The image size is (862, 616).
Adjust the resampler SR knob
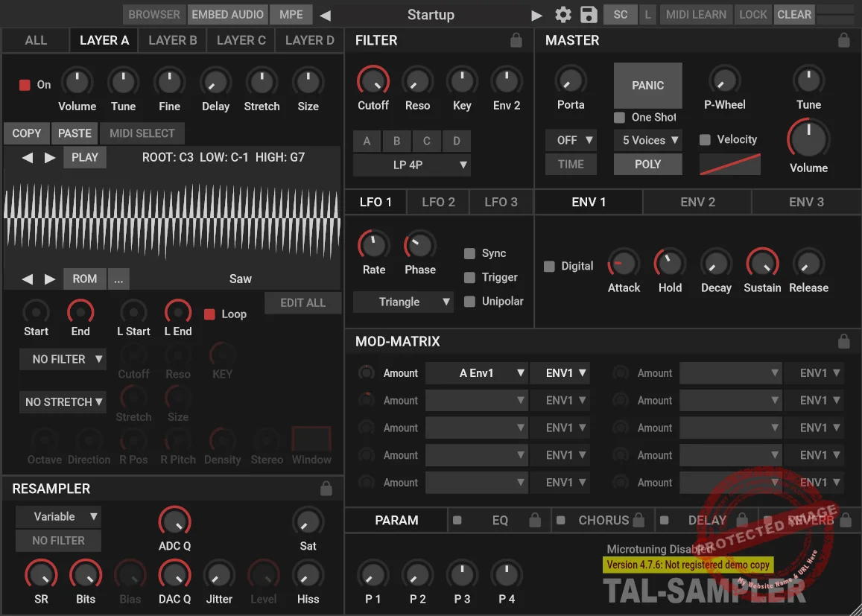tap(41, 575)
